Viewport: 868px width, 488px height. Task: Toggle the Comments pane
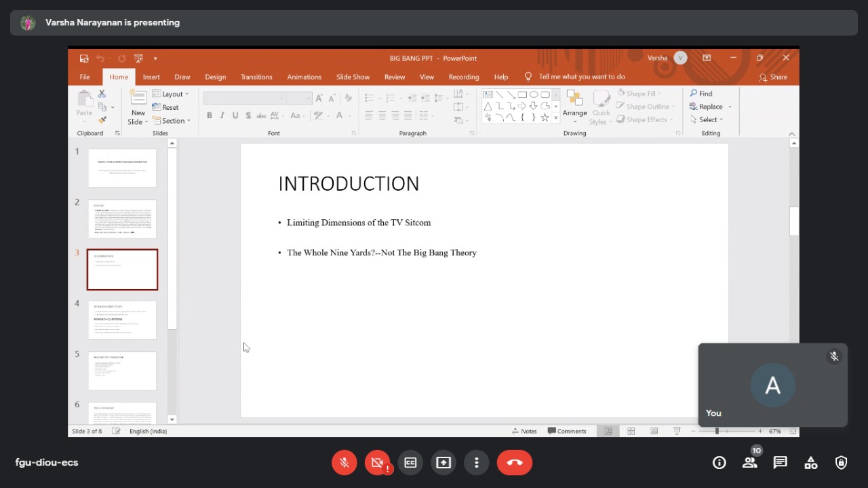(567, 431)
